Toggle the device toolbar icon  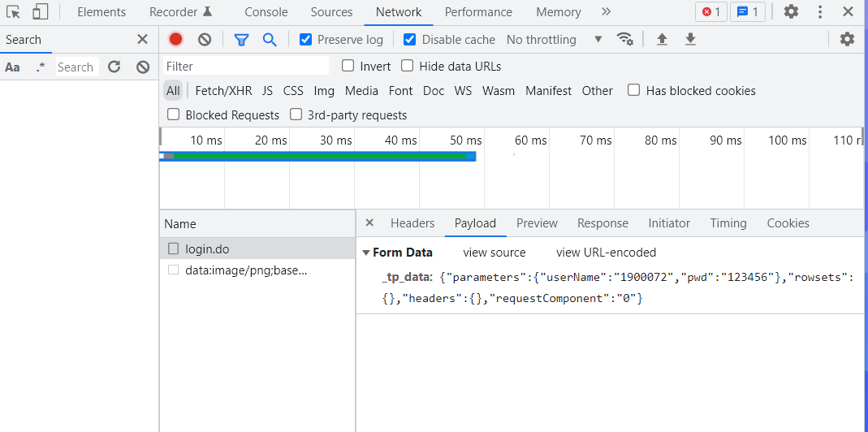[x=41, y=11]
